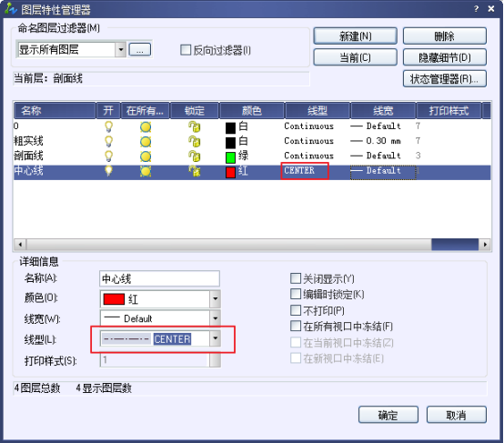Click the 开 column header
The width and height of the screenshot is (504, 443).
point(108,111)
